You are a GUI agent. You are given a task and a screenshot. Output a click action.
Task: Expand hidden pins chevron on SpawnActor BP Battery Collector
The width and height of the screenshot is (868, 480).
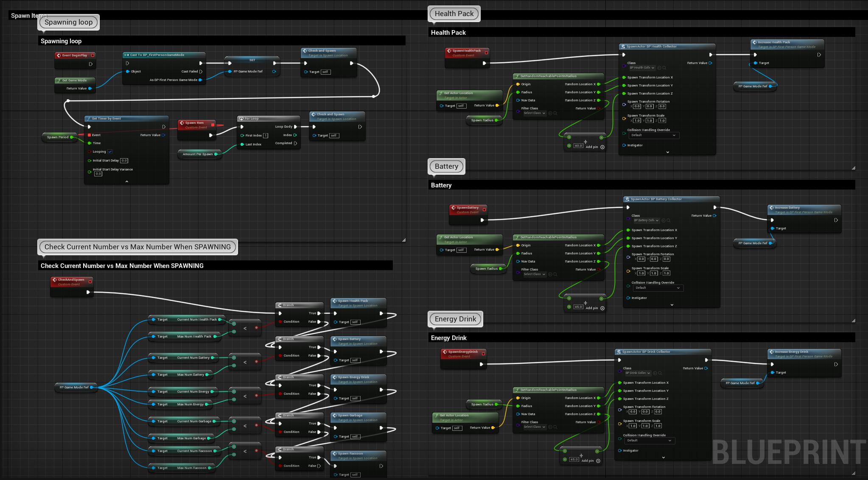point(671,304)
